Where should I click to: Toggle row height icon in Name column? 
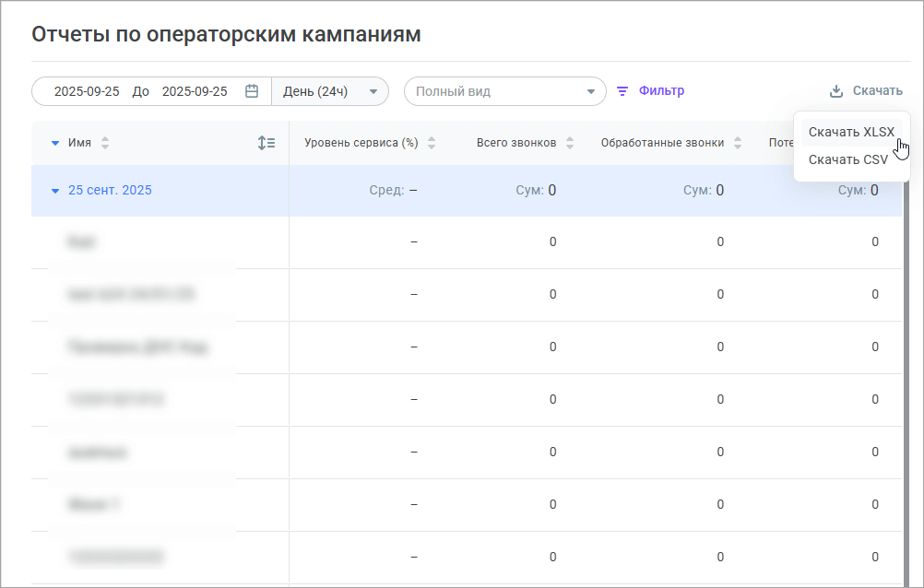click(x=267, y=143)
